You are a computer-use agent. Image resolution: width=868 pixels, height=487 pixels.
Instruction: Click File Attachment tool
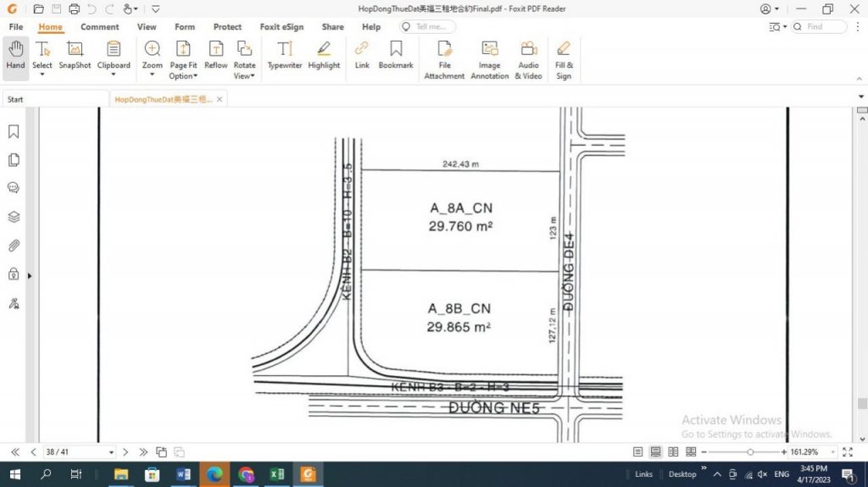click(444, 60)
